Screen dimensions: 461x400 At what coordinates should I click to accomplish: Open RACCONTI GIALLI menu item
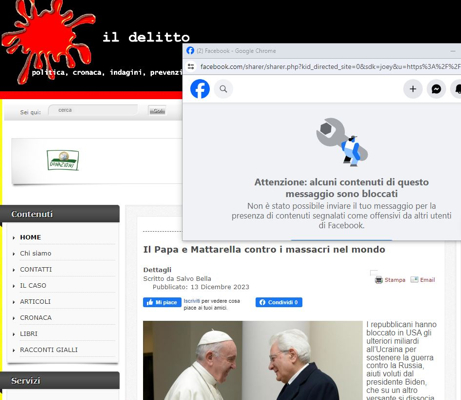(49, 350)
